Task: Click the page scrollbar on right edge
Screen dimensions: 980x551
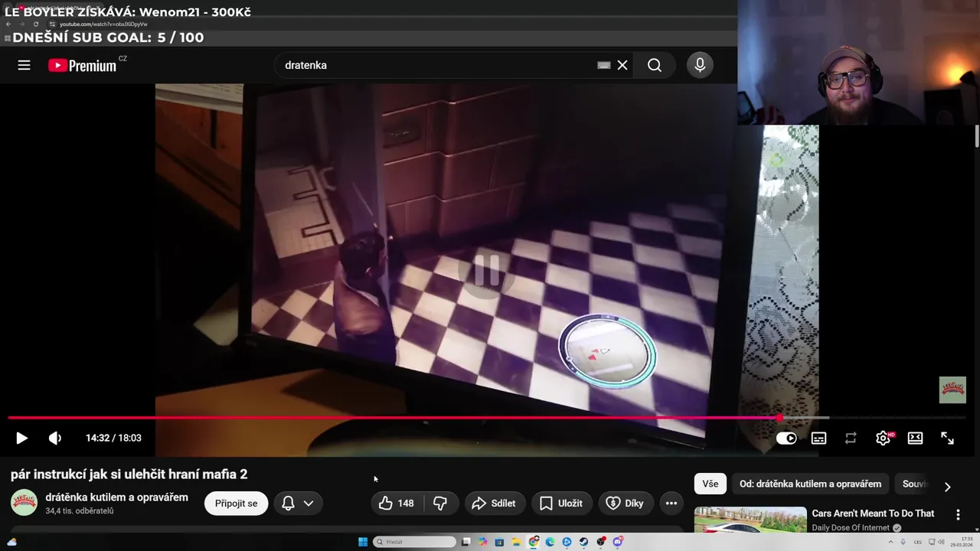Action: click(976, 138)
